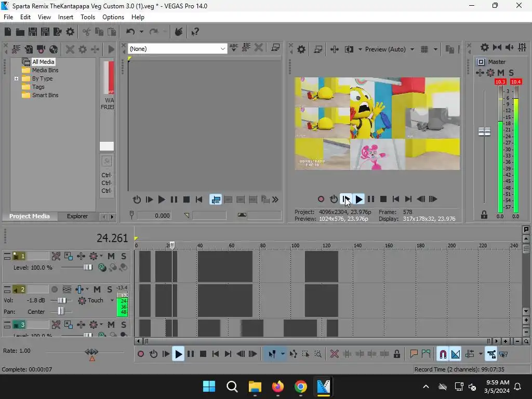Expand the By Type tree node

point(16,79)
